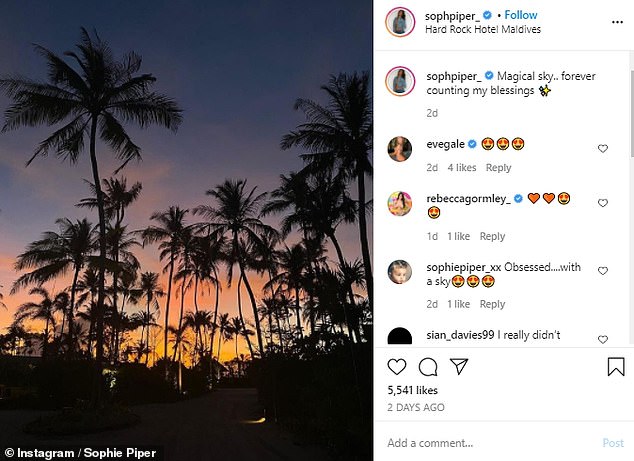This screenshot has width=634, height=461.
Task: Click the comments scrollbar thumb
Action: click(632, 113)
